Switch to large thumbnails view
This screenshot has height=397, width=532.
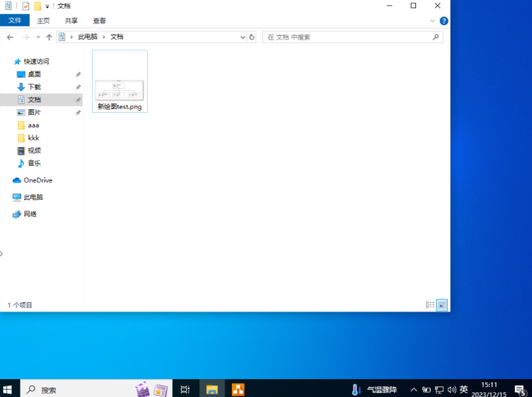pyautogui.click(x=442, y=305)
